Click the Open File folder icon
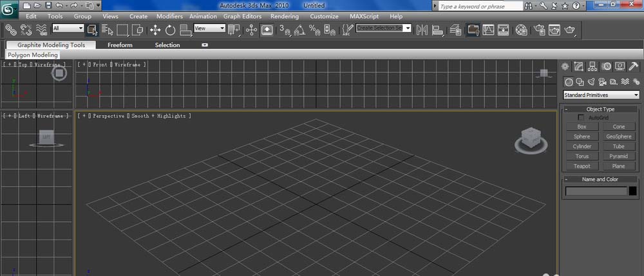The width and height of the screenshot is (644, 276). tap(37, 6)
